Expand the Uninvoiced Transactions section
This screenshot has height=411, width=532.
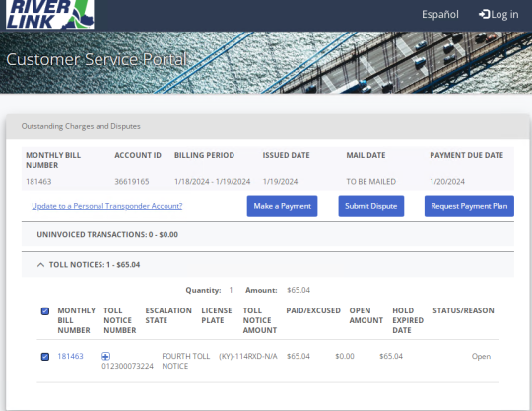(268, 235)
